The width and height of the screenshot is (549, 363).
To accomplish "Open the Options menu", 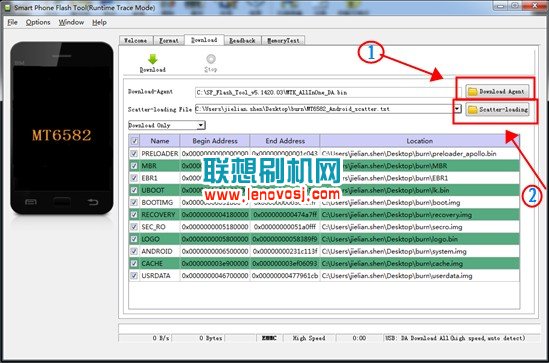I will 38,22.
